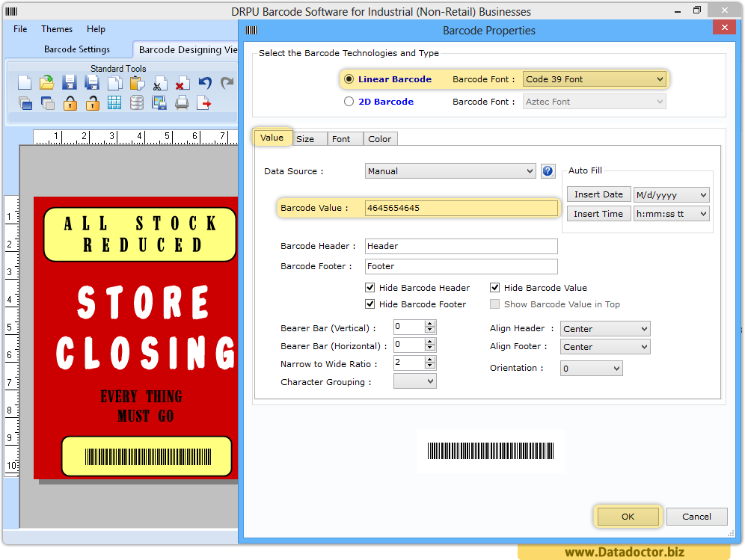Edit the Barcode Value field

459,208
